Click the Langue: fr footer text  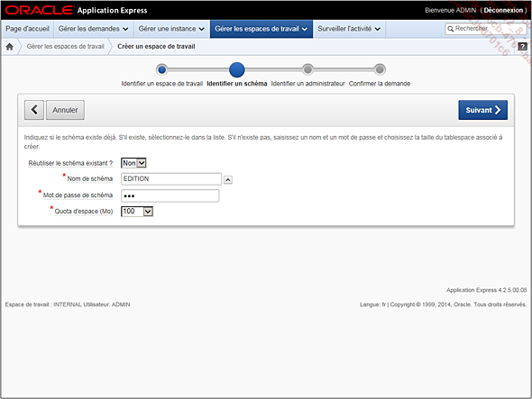click(372, 304)
